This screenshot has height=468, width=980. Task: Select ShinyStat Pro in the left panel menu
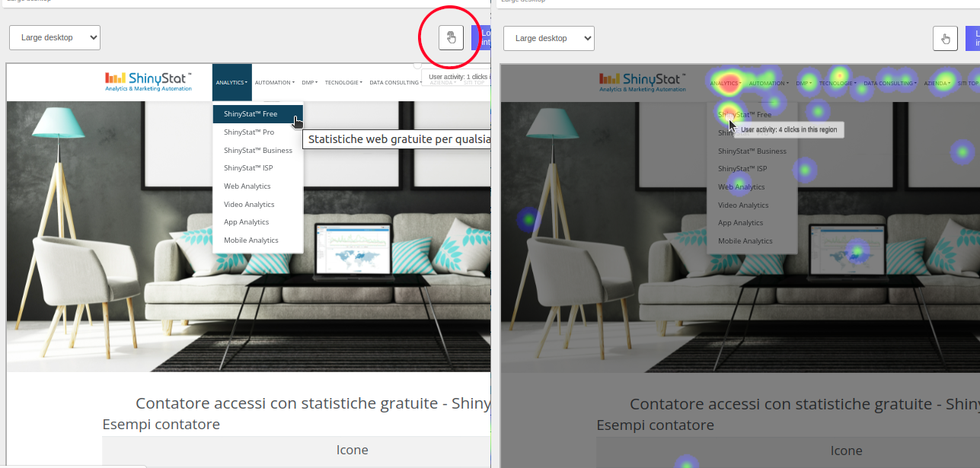coord(249,132)
